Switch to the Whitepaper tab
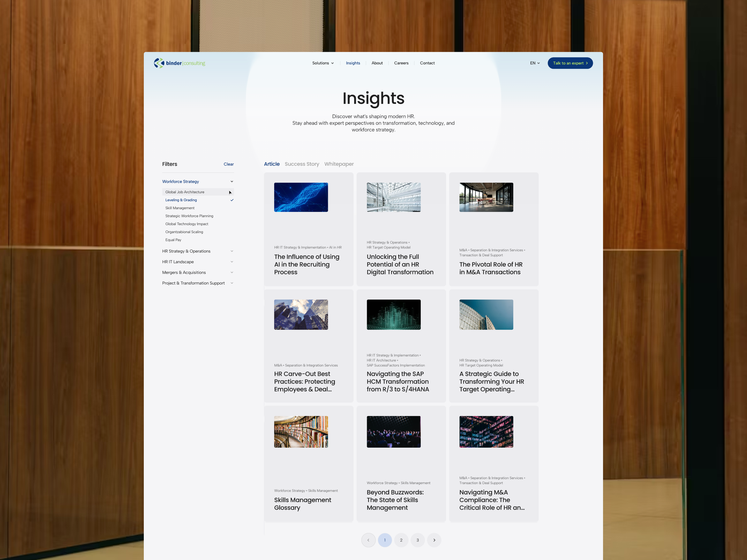The image size is (747, 560). (x=339, y=164)
